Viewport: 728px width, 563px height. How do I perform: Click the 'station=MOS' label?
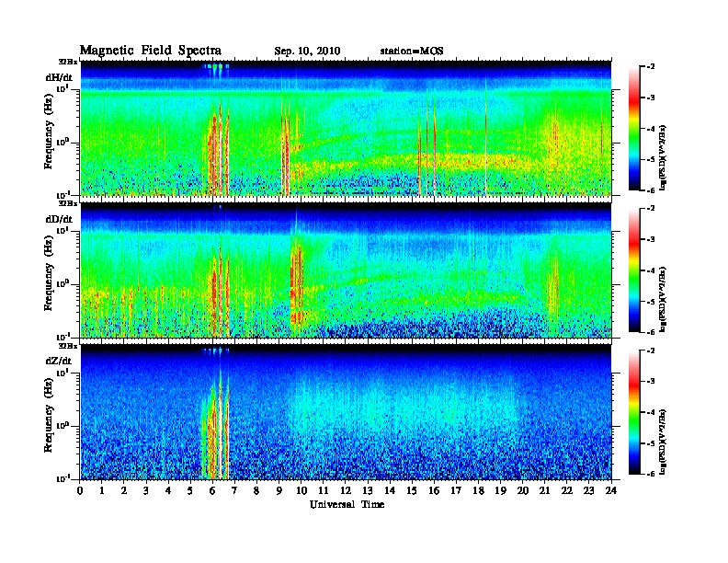(x=412, y=52)
